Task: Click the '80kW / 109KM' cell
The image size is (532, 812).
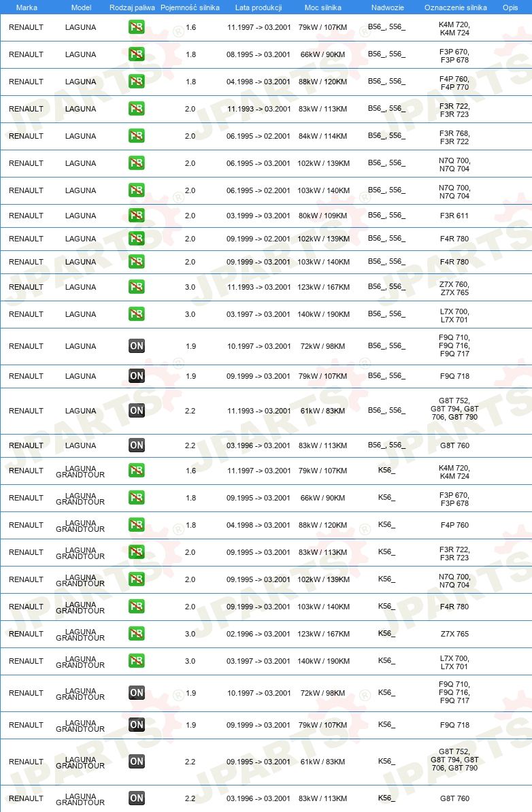Action: pyautogui.click(x=322, y=216)
